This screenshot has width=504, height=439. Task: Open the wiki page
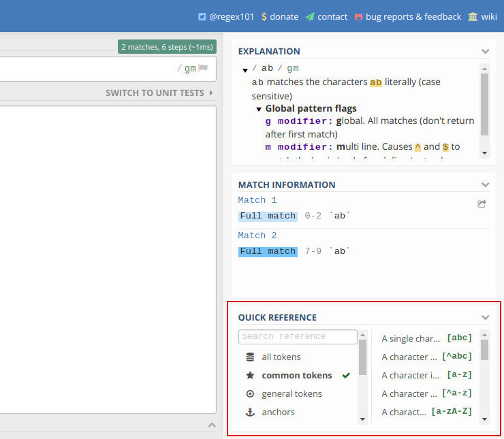[482, 16]
